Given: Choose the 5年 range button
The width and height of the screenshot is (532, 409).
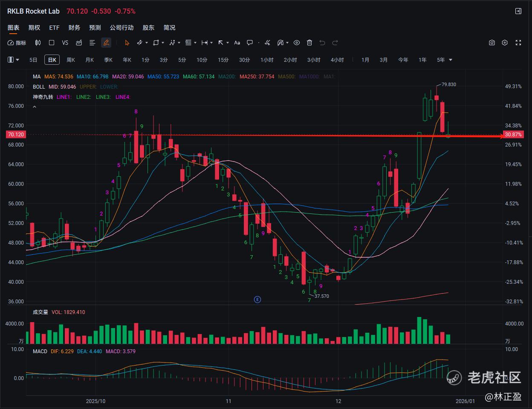Looking at the screenshot, I should [x=441, y=60].
